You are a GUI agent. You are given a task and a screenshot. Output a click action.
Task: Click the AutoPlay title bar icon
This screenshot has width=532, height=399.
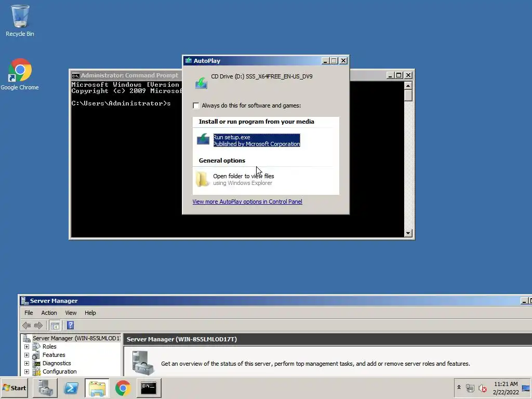point(188,61)
